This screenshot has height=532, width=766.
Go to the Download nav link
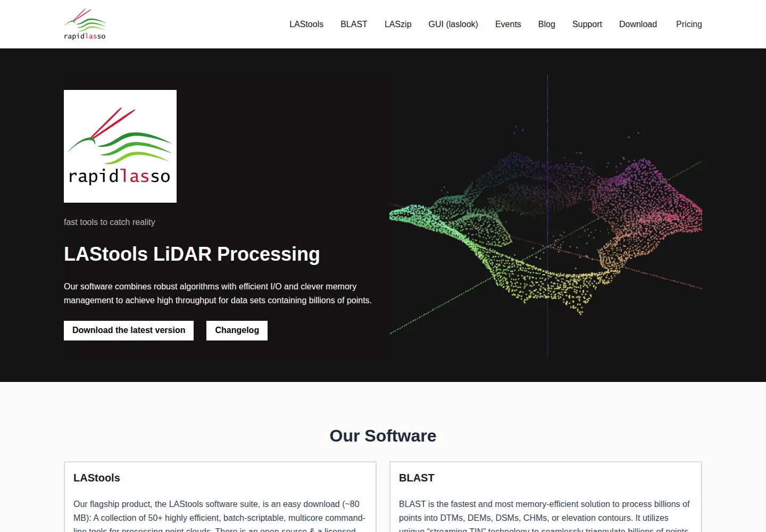coord(638,24)
